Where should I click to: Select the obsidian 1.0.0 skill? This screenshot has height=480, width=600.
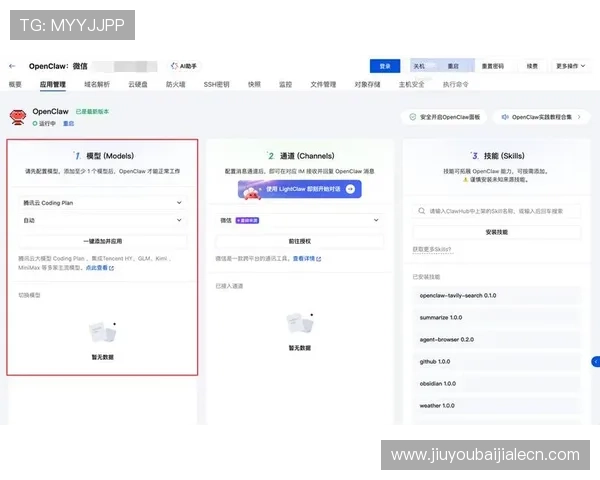pyautogui.click(x=497, y=384)
